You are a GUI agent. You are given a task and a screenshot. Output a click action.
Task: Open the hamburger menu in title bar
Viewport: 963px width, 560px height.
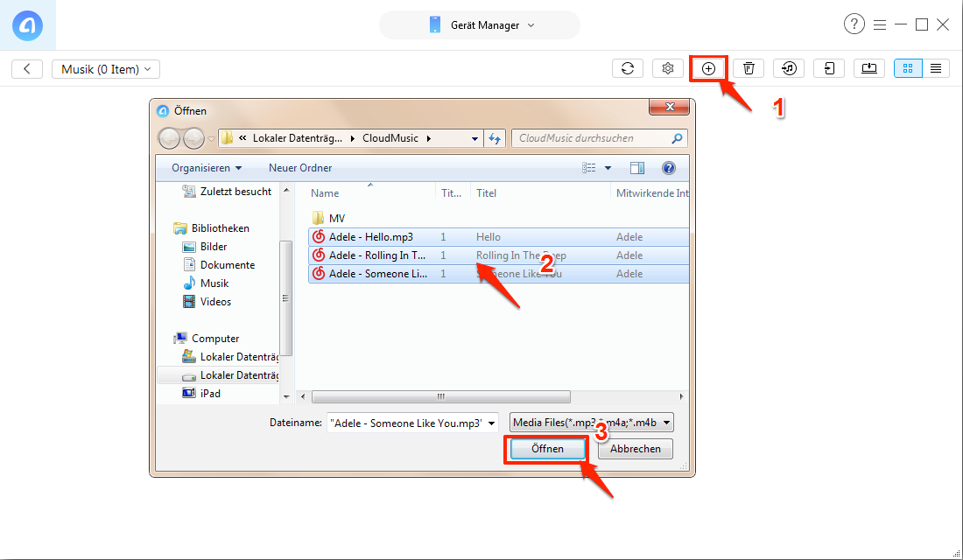coord(880,25)
